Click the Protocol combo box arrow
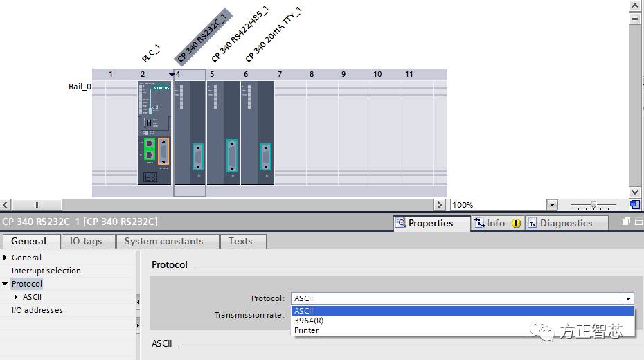The height and width of the screenshot is (360, 644). click(627, 299)
